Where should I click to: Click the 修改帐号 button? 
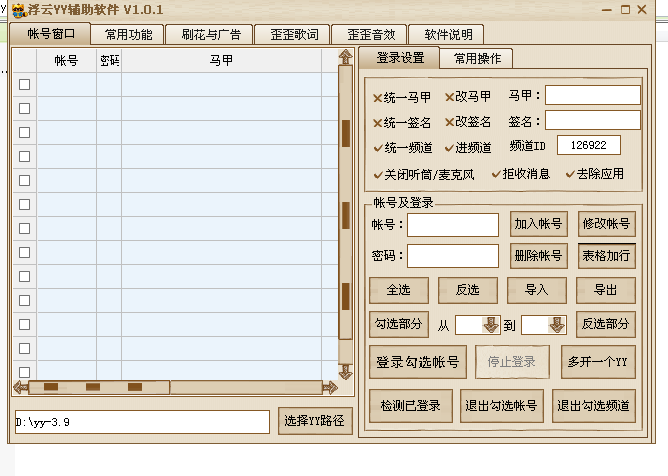606,224
